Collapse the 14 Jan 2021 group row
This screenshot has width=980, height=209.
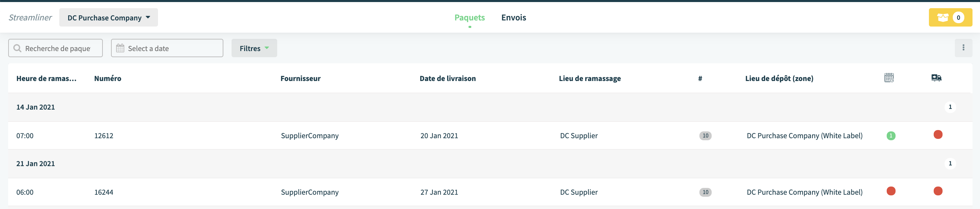tap(490, 107)
